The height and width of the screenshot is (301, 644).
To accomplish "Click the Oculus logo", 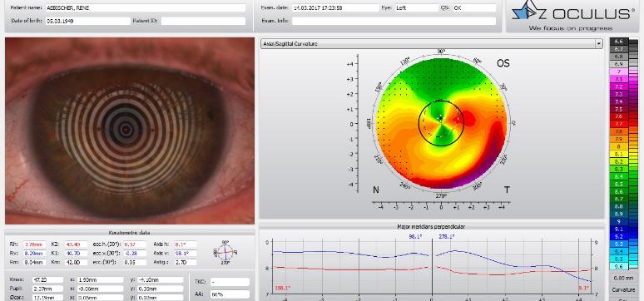I will click(572, 16).
